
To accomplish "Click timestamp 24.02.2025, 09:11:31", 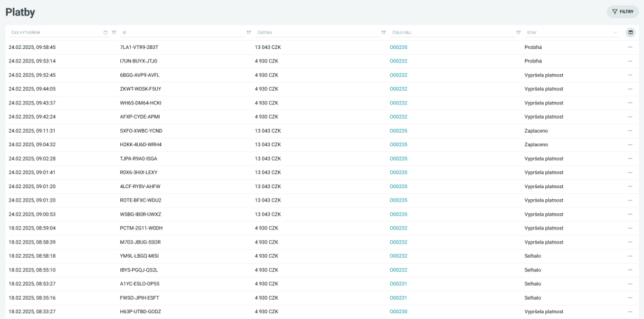I will (32, 131).
